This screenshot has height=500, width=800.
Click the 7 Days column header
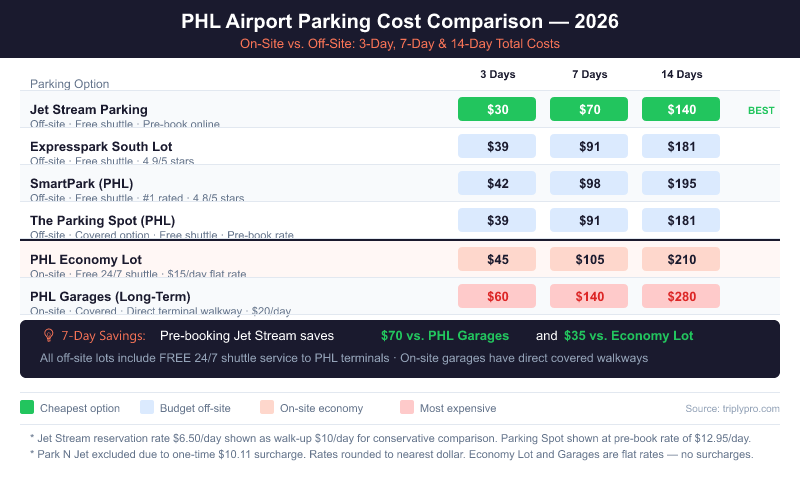(589, 75)
